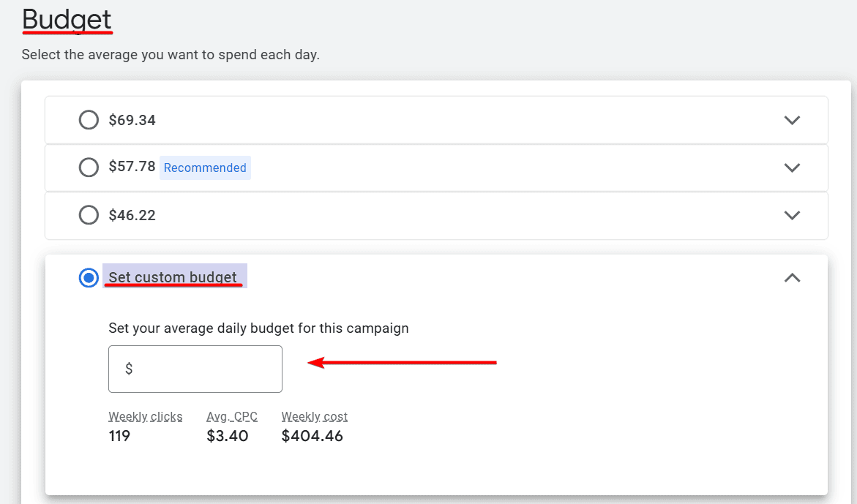Viewport: 857px width, 504px height.
Task: Click the Budget page heading
Action: click(x=67, y=20)
